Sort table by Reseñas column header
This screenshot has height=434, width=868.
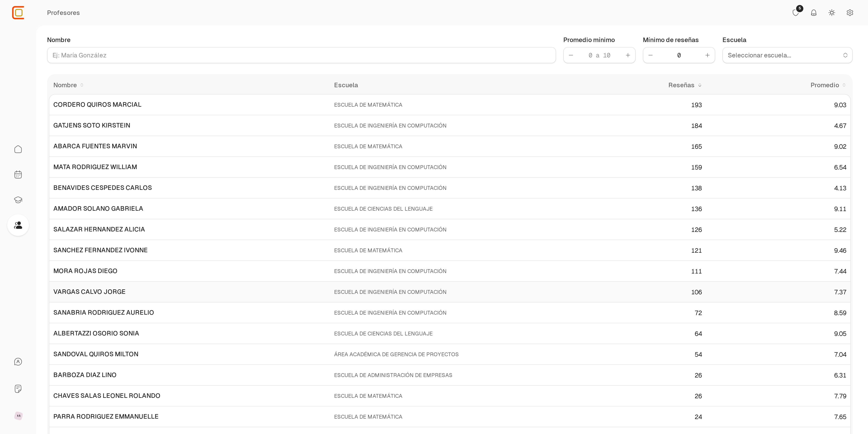tap(685, 85)
